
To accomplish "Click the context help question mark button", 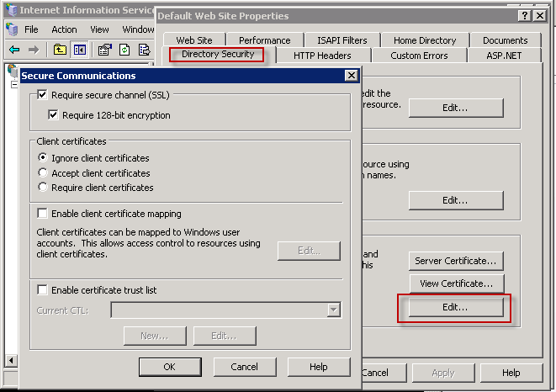I will click(x=525, y=16).
